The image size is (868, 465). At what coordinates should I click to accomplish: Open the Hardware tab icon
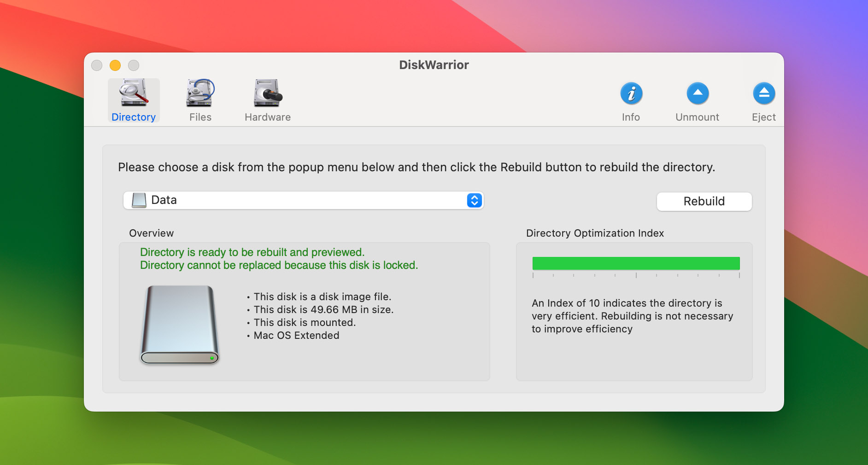point(268,93)
